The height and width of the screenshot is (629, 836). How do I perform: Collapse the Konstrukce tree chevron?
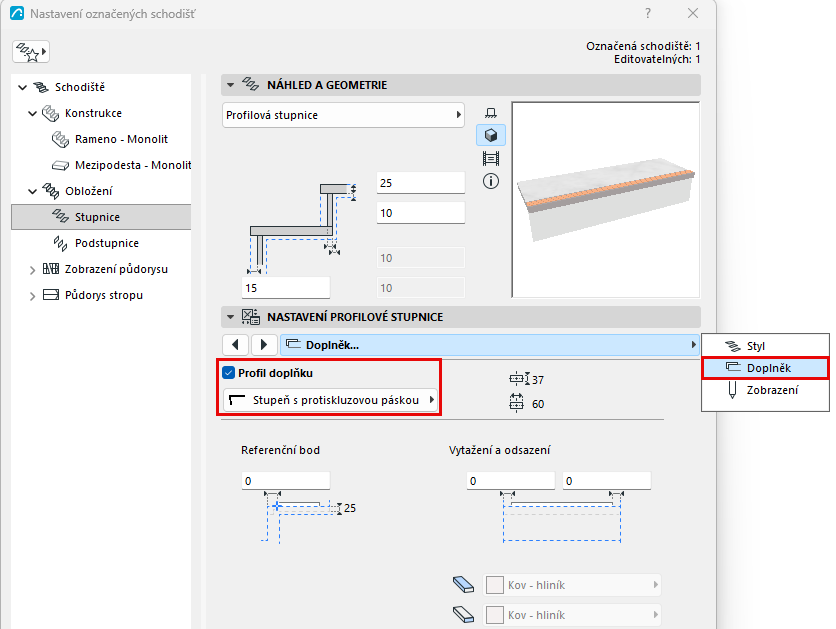click(33, 113)
